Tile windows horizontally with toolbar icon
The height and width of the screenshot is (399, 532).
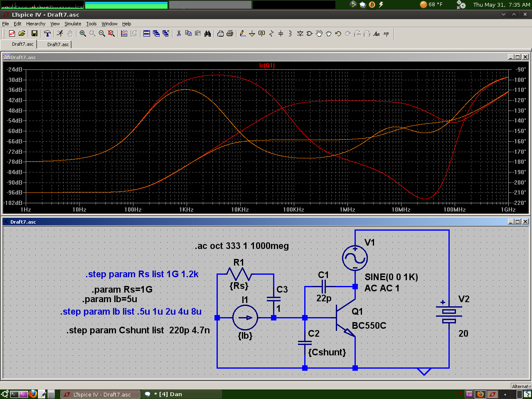pyautogui.click(x=147, y=34)
